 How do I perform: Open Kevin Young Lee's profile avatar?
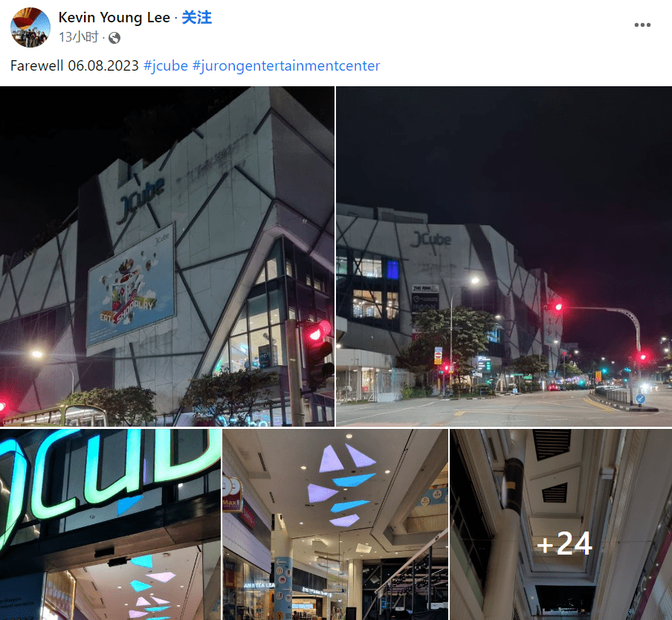click(30, 27)
